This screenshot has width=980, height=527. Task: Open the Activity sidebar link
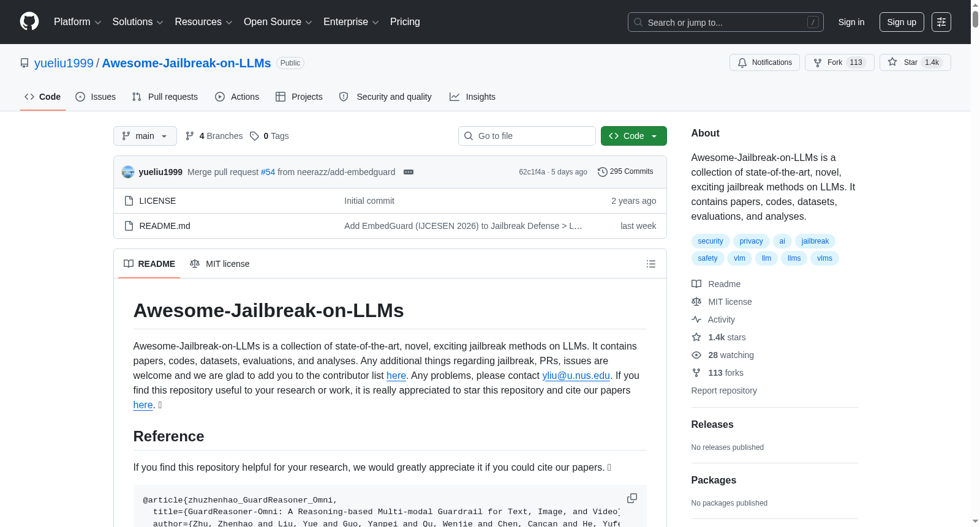click(x=714, y=320)
